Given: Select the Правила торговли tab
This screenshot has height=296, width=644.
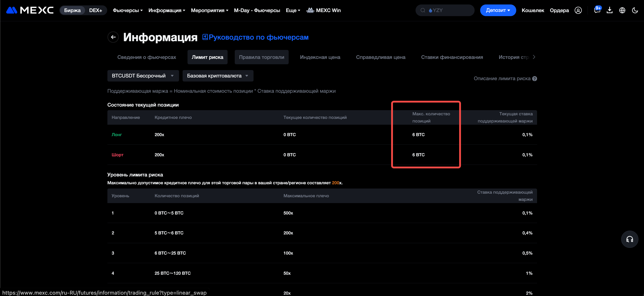Looking at the screenshot, I should tap(262, 57).
